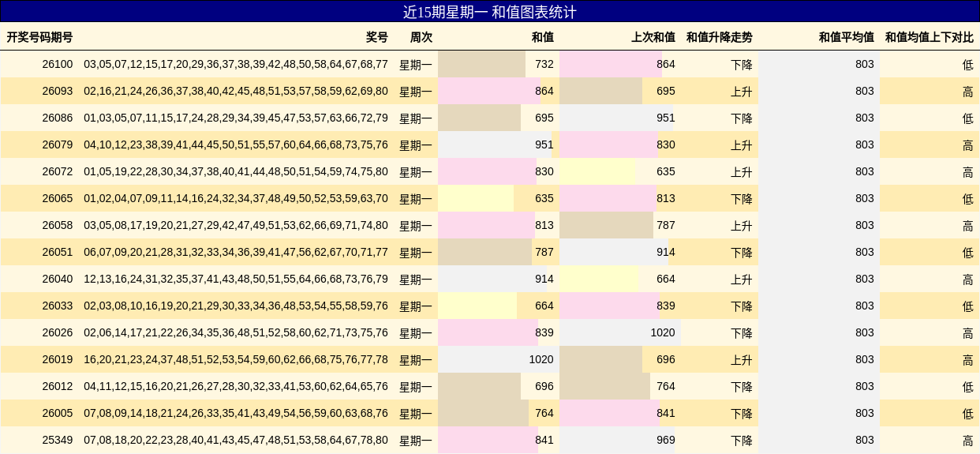Click the 奖号 column header

click(x=377, y=37)
